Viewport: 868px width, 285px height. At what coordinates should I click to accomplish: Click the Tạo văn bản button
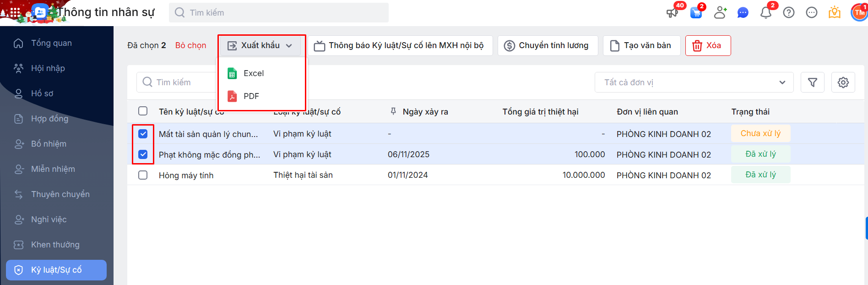(x=642, y=46)
